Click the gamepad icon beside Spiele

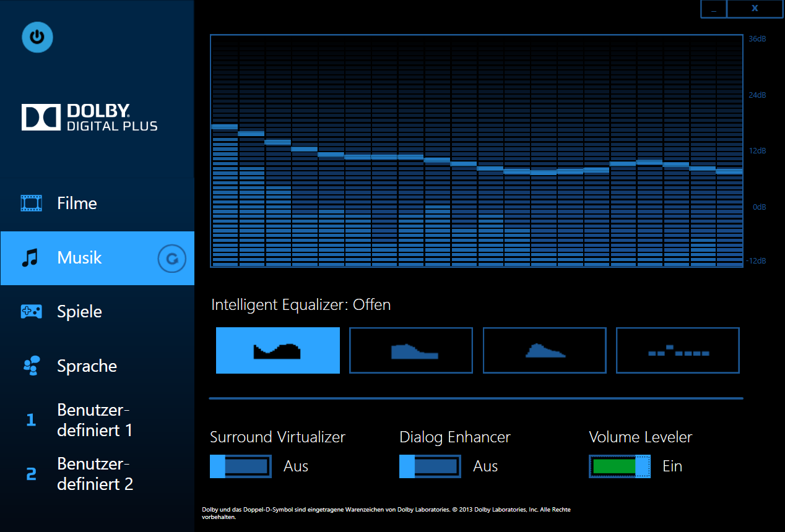point(31,312)
